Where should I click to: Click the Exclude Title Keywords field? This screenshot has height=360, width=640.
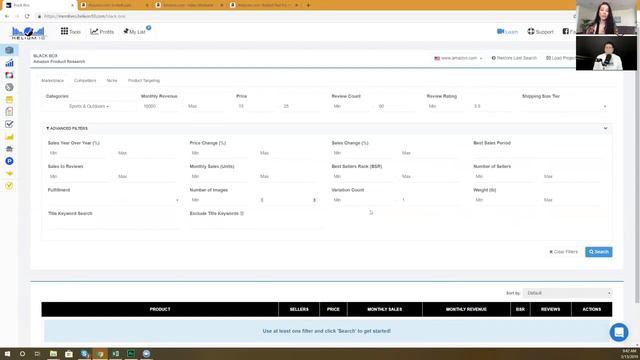[255, 224]
